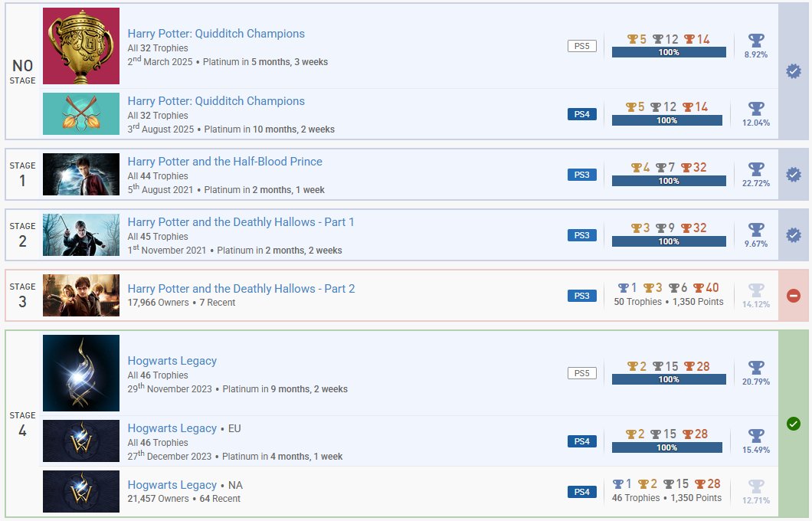Click the platinum trophy icon showing 8.92%
The width and height of the screenshot is (812, 521).
[756, 41]
